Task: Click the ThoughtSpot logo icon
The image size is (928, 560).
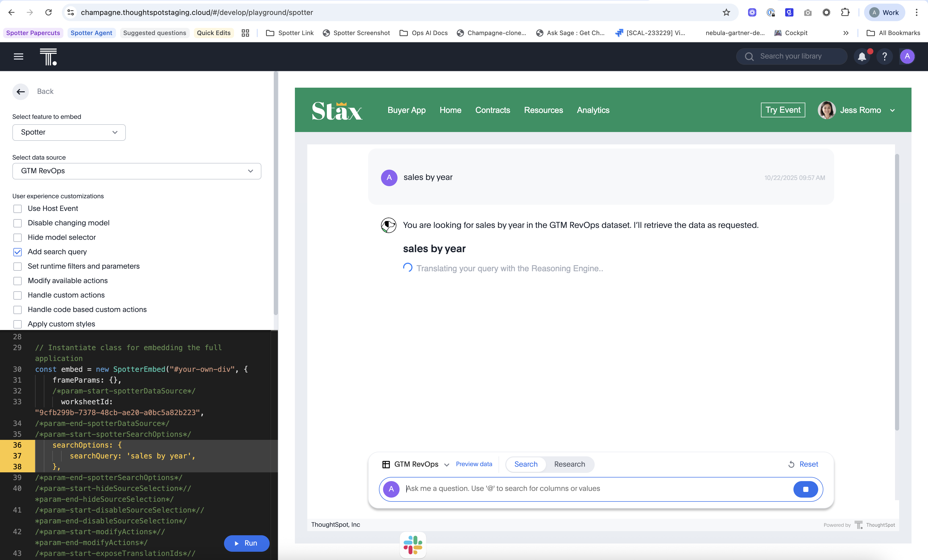Action: click(x=48, y=56)
